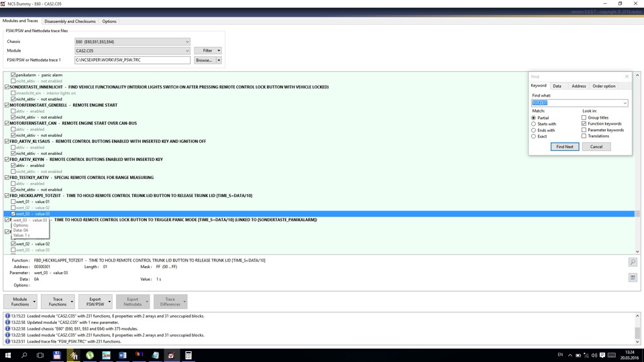Select the Starts with match option

(x=533, y=123)
